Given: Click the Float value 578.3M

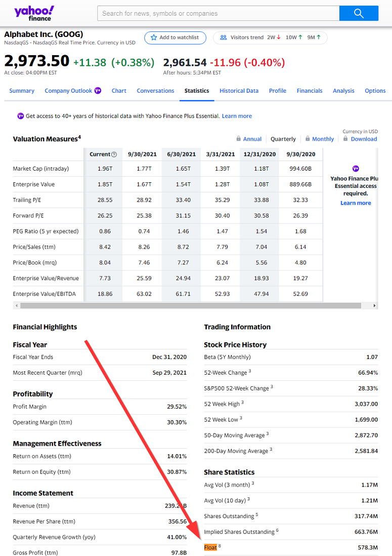Looking at the screenshot, I should tap(368, 547).
